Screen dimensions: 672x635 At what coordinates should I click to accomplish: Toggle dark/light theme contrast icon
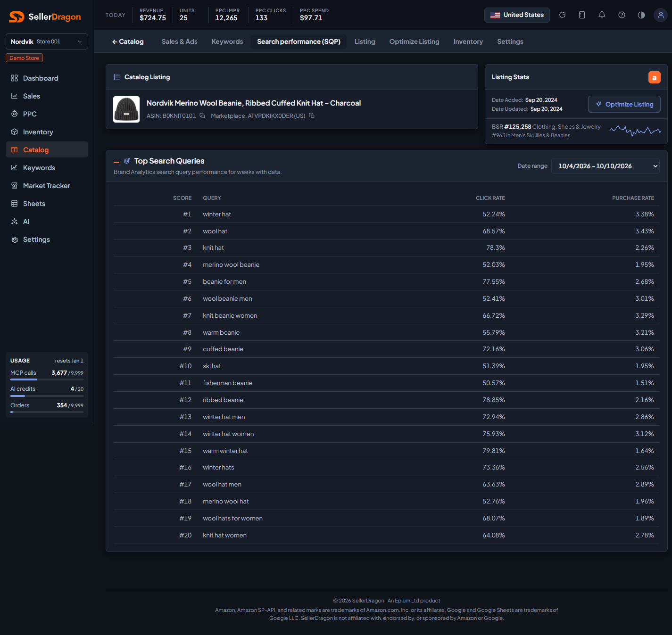pyautogui.click(x=641, y=15)
